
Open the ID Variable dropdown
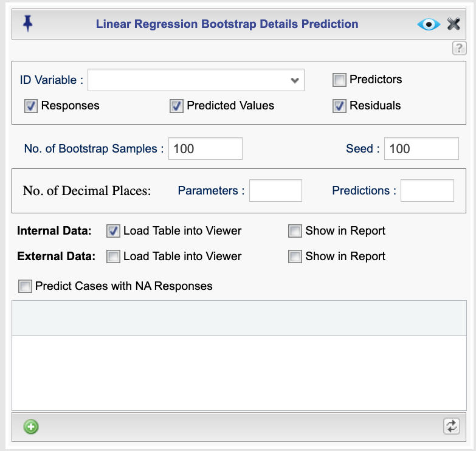196,80
